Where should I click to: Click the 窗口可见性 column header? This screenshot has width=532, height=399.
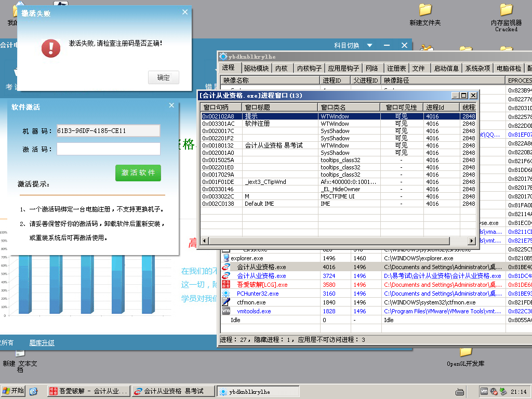pyautogui.click(x=402, y=107)
